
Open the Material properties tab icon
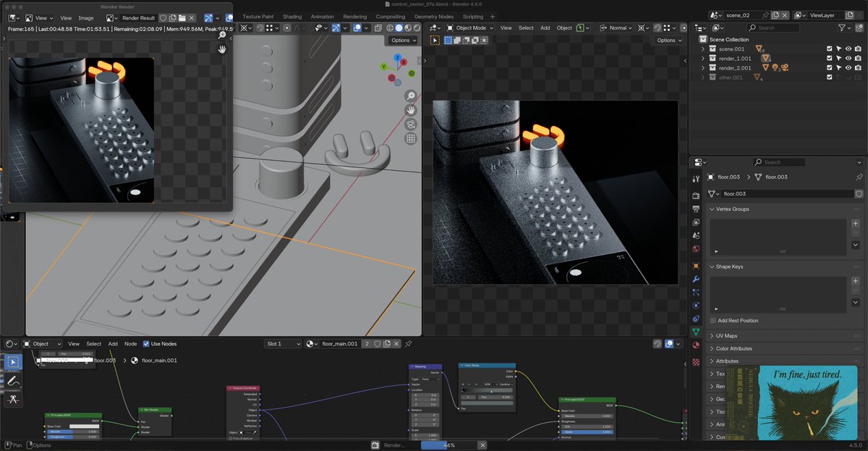pyautogui.click(x=696, y=345)
